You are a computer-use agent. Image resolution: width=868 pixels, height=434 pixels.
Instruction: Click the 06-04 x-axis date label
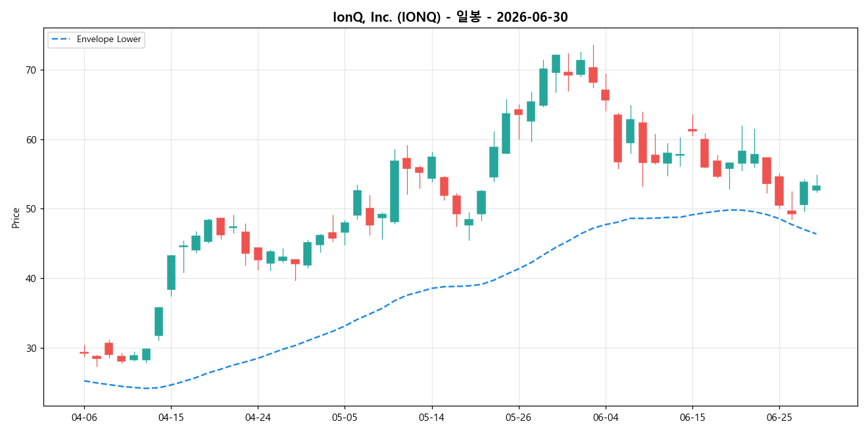tap(605, 417)
